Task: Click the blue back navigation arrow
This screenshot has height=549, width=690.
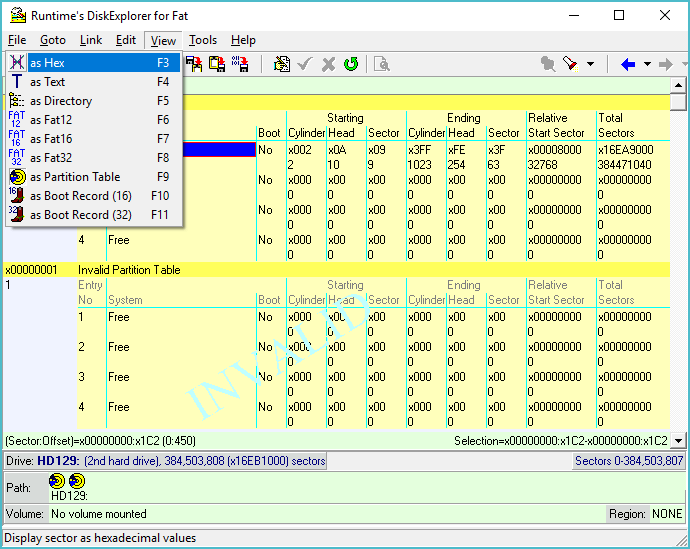Action: tap(628, 64)
